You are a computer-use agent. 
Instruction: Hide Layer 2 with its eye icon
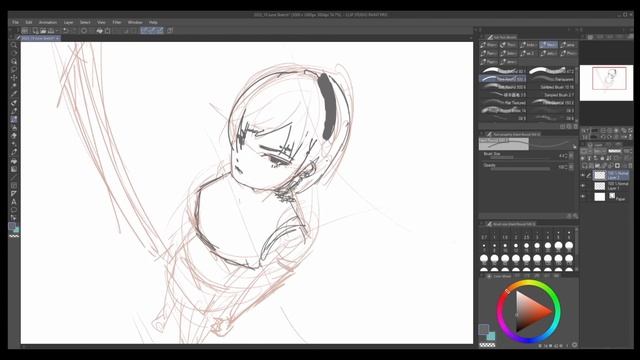pyautogui.click(x=583, y=176)
